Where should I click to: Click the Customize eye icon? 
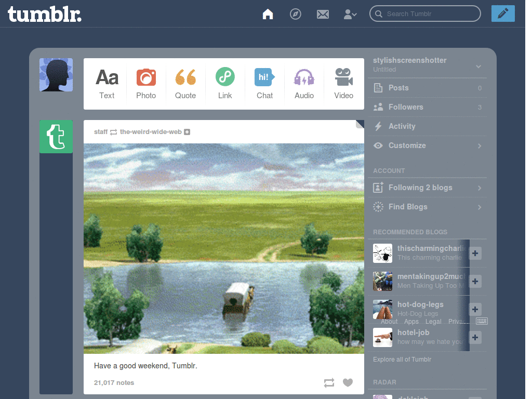tap(378, 145)
